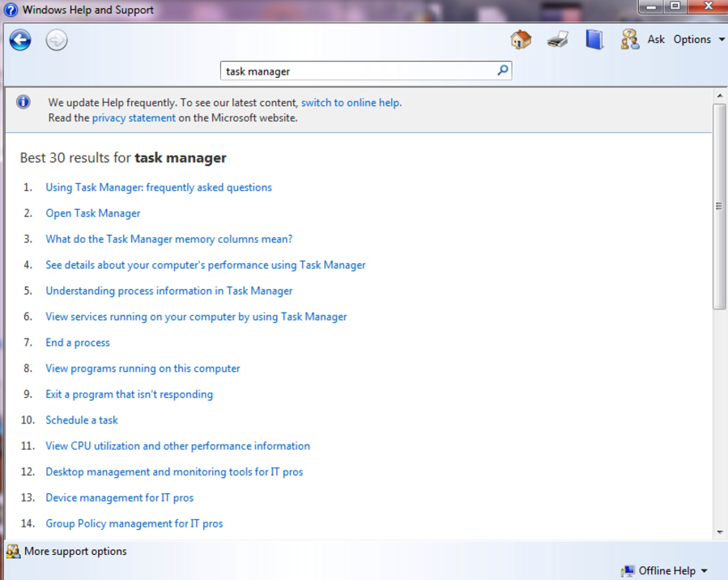Click the Back navigation arrow
Screen dimensions: 728x580
tap(20, 40)
